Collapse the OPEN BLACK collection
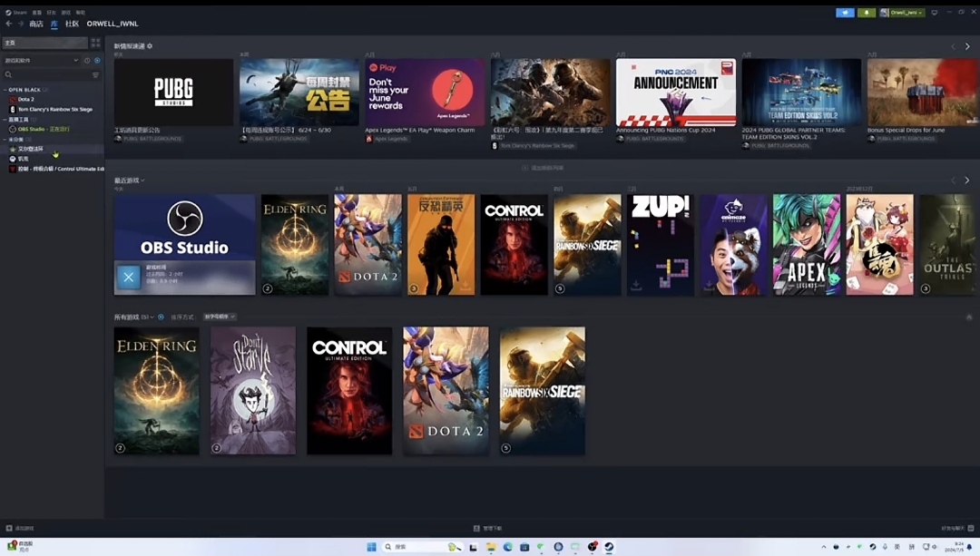The image size is (980, 556). 5,90
